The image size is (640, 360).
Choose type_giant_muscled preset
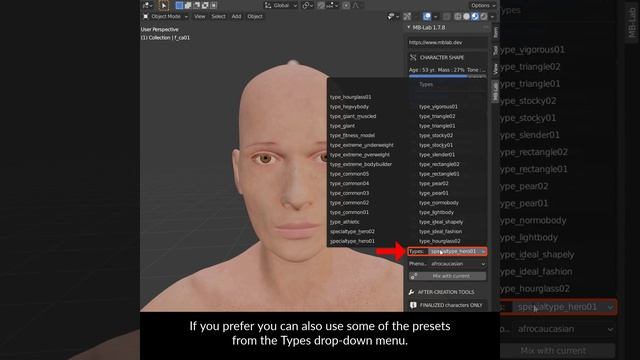point(353,116)
